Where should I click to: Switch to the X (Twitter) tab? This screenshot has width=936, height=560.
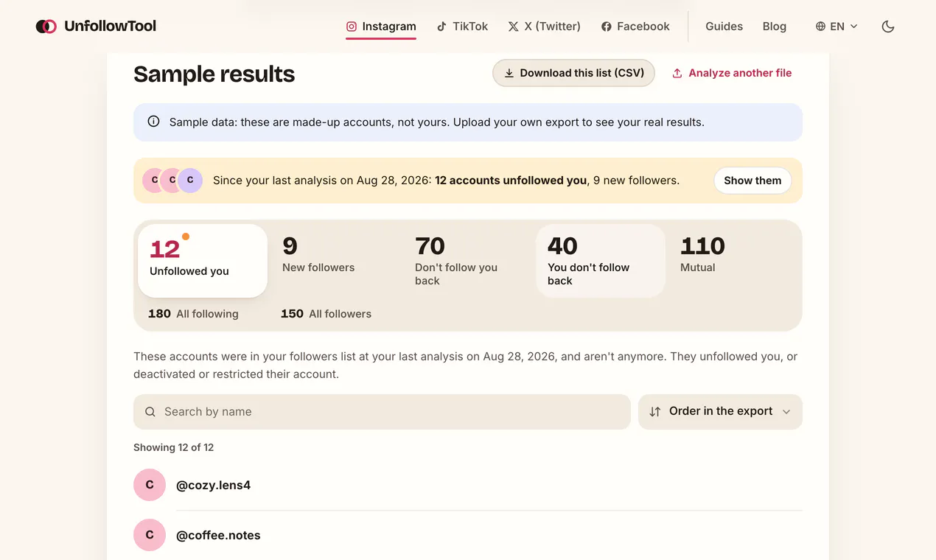click(x=544, y=27)
